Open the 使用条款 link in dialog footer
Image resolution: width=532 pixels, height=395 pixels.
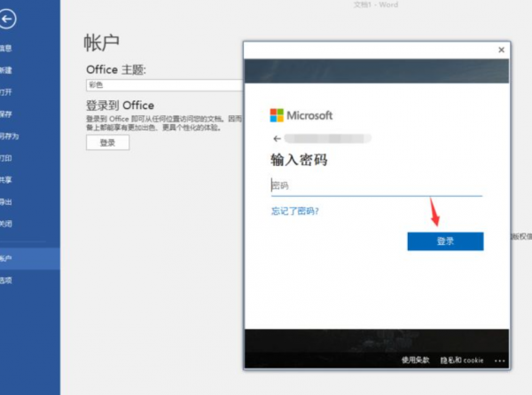pos(415,360)
